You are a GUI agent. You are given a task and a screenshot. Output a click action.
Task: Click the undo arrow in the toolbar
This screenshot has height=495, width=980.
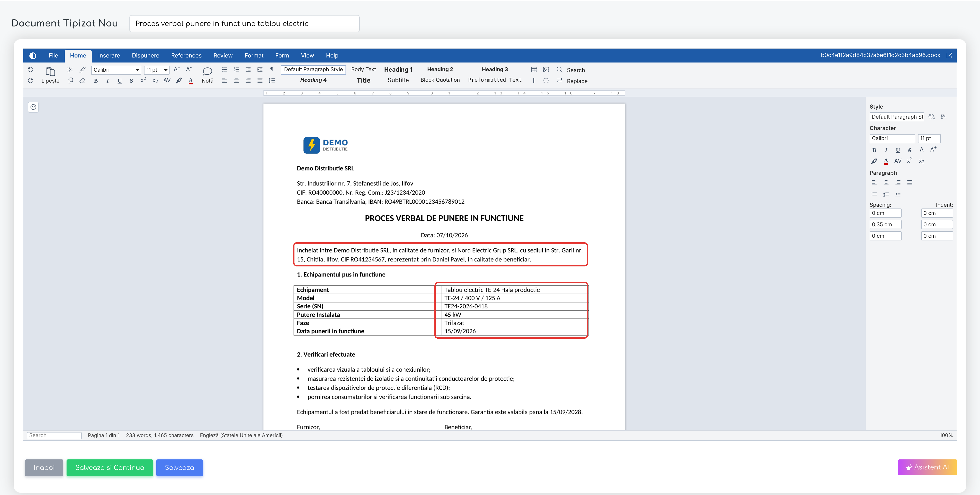pos(31,69)
